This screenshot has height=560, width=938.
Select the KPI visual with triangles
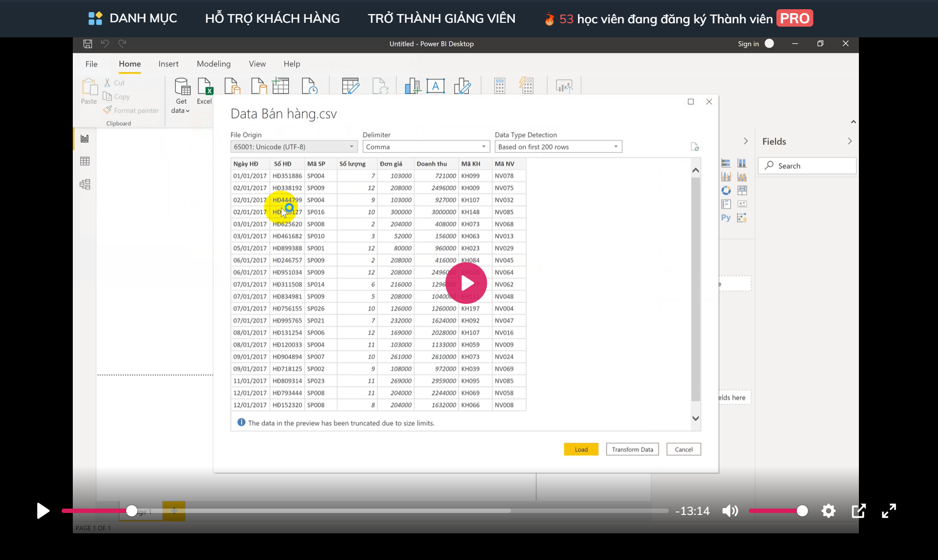pos(742,204)
